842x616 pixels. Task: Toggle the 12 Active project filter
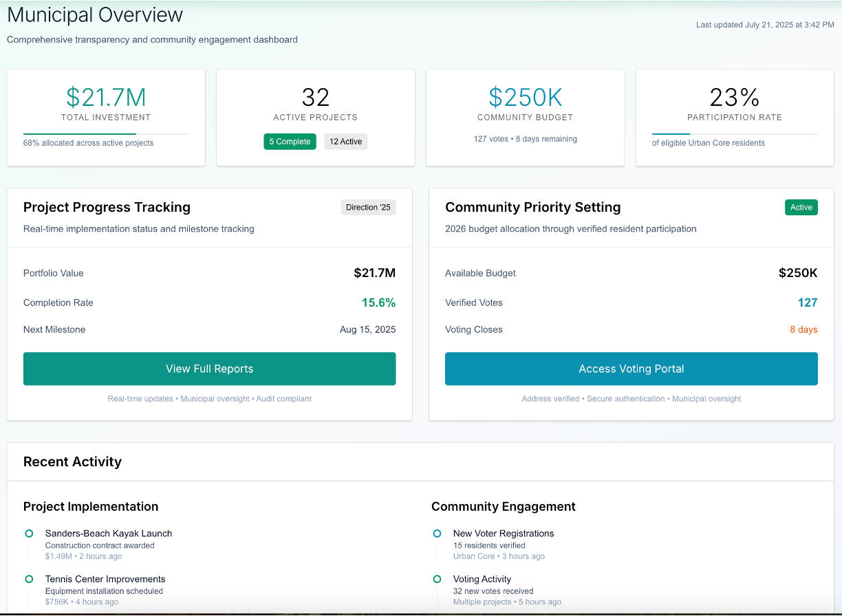[345, 141]
